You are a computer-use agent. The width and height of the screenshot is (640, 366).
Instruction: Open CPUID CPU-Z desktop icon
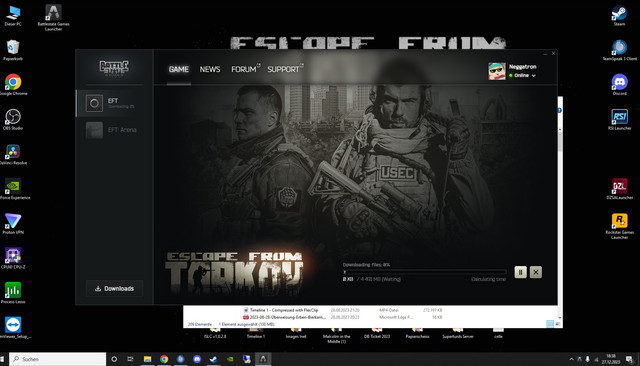(13, 258)
